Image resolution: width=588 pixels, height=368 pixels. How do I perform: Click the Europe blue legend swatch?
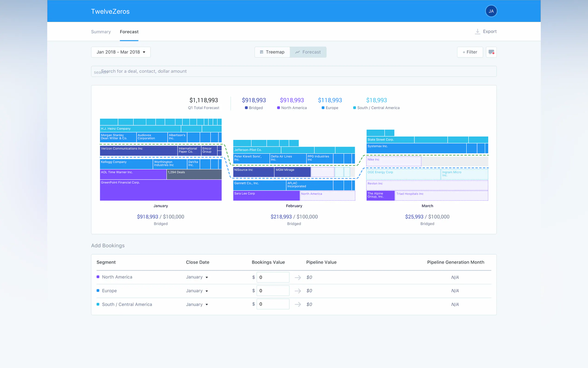[x=323, y=108]
